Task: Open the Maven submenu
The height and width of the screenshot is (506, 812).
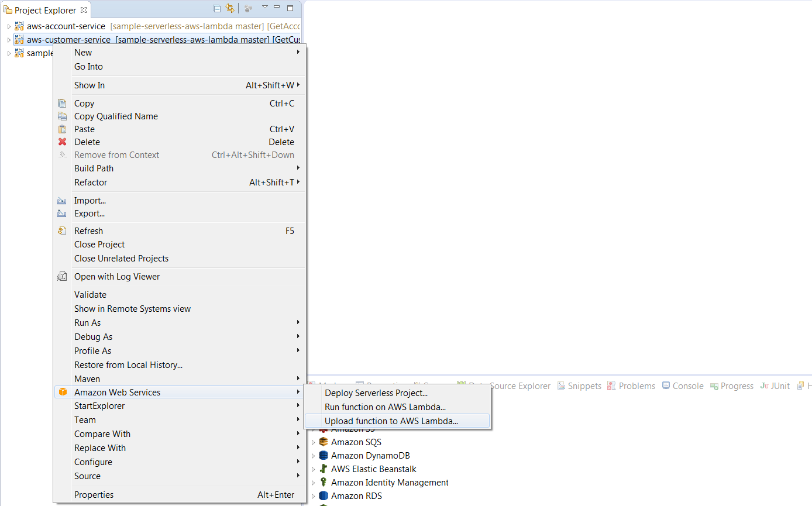Action: click(x=180, y=379)
